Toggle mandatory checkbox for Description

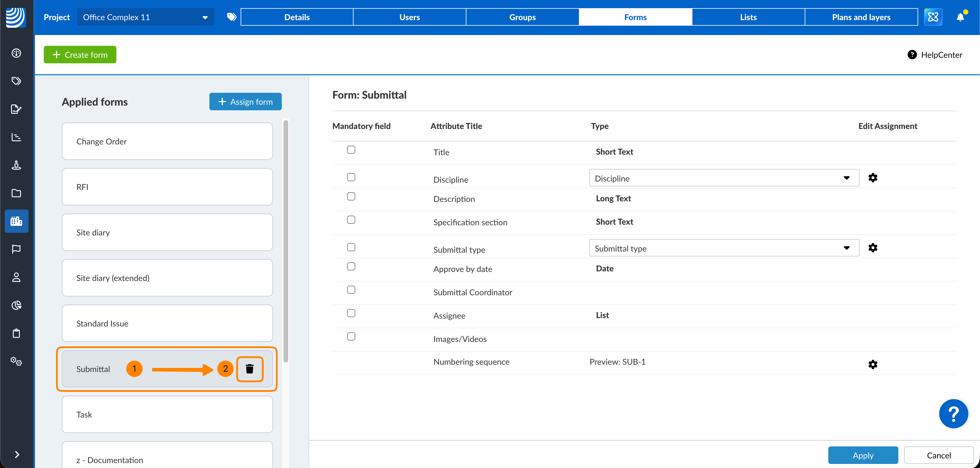[x=351, y=196]
